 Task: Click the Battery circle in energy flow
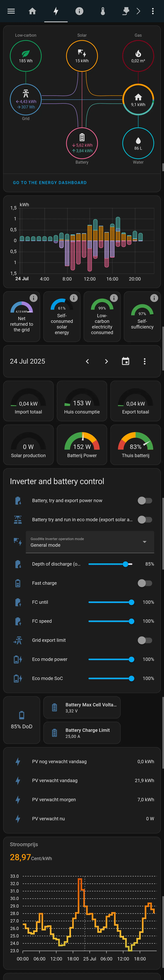tap(82, 143)
